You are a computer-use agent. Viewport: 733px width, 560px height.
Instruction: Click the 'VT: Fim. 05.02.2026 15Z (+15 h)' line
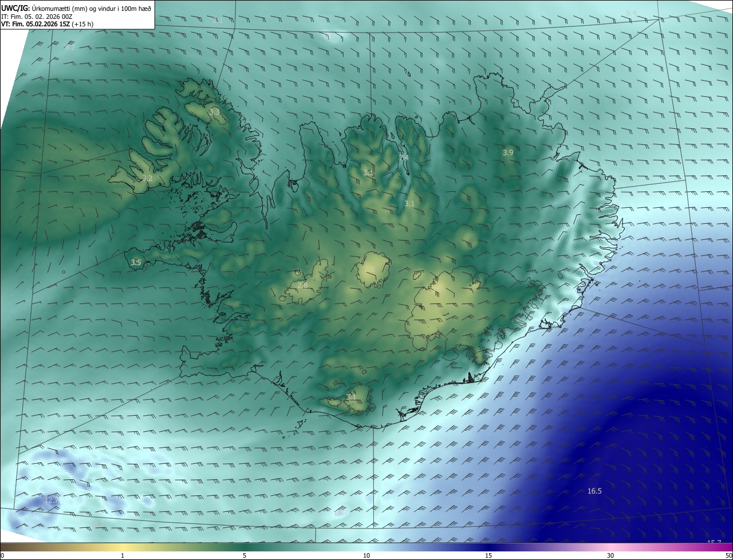tap(47, 25)
